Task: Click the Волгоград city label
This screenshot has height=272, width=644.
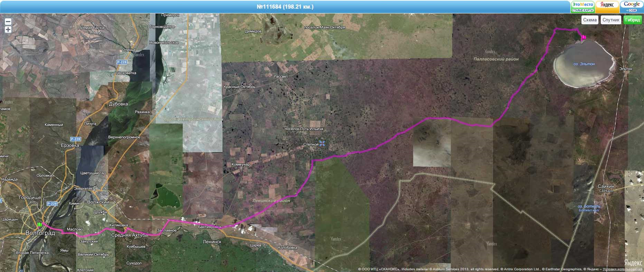Action: [40, 233]
